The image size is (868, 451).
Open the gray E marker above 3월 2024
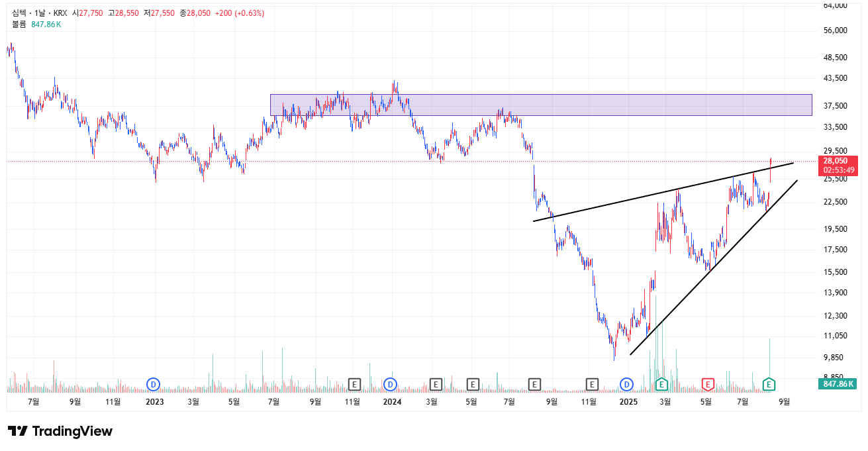436,383
